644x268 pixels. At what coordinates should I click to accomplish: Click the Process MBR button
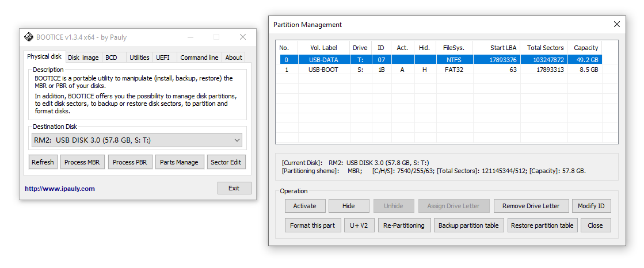tap(82, 162)
